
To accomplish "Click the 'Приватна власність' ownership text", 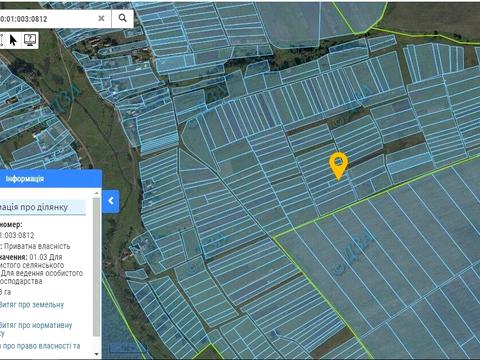I will [37, 246].
